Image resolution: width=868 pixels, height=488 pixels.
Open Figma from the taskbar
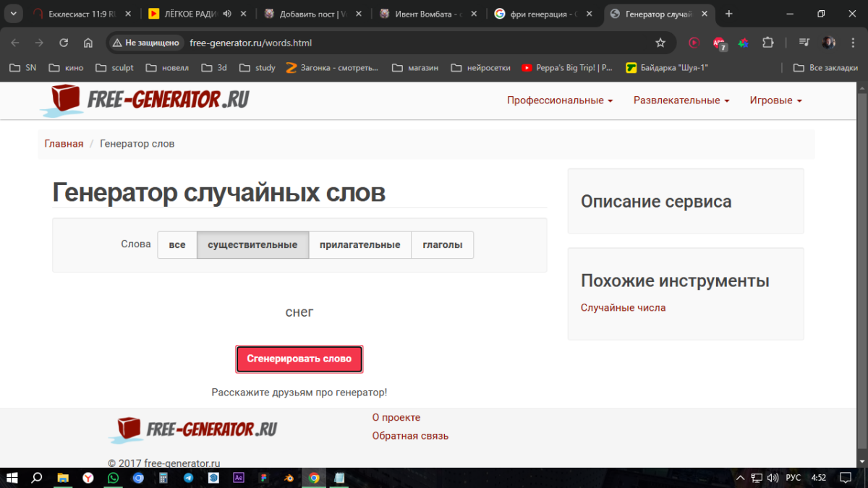[263, 478]
